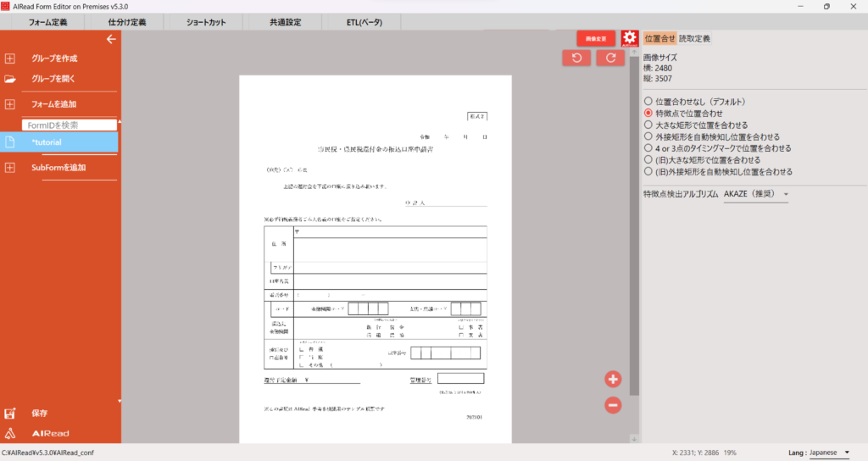Click into the FormIDを検索 search field
This screenshot has width=868, height=461.
[68, 125]
